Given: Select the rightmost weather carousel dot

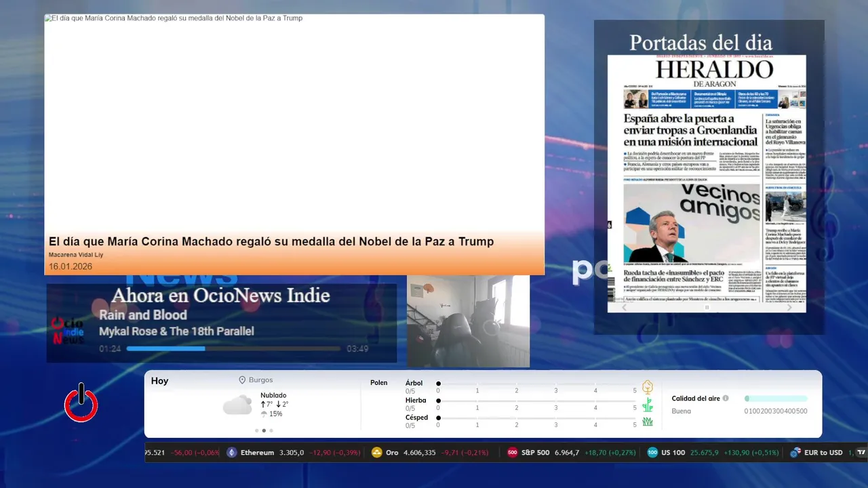Looking at the screenshot, I should tap(271, 430).
